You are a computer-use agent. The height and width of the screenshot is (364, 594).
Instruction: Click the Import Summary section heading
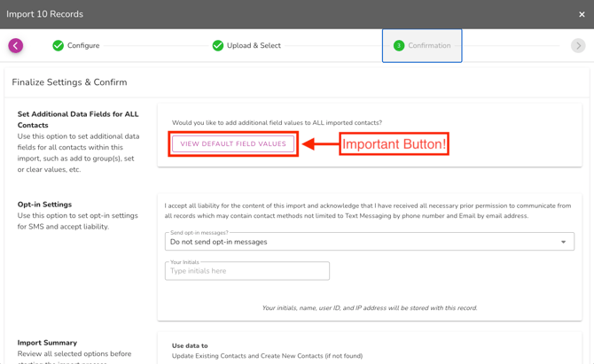click(x=47, y=343)
